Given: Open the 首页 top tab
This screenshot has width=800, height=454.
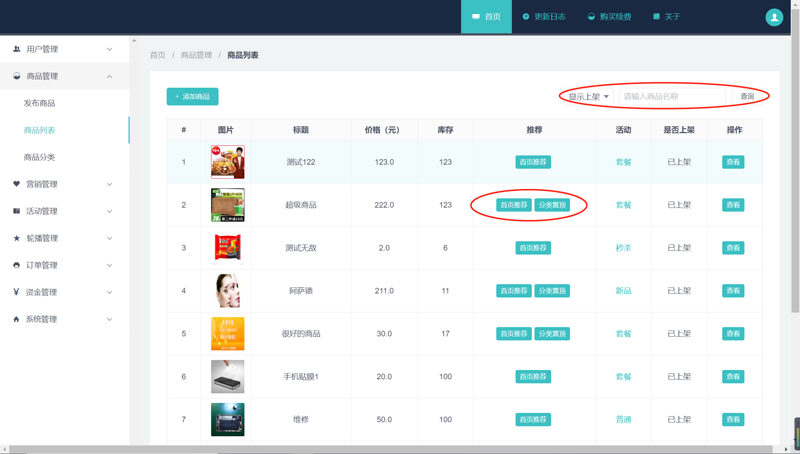Looking at the screenshot, I should [486, 17].
